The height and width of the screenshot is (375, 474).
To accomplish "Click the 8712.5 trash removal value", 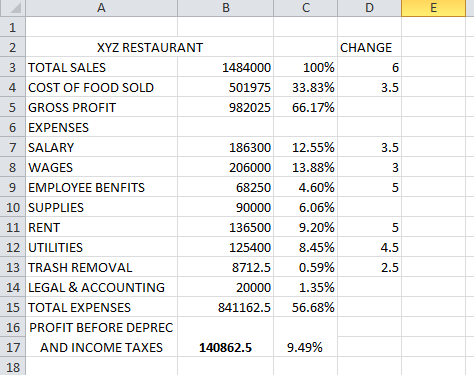I will tap(226, 267).
